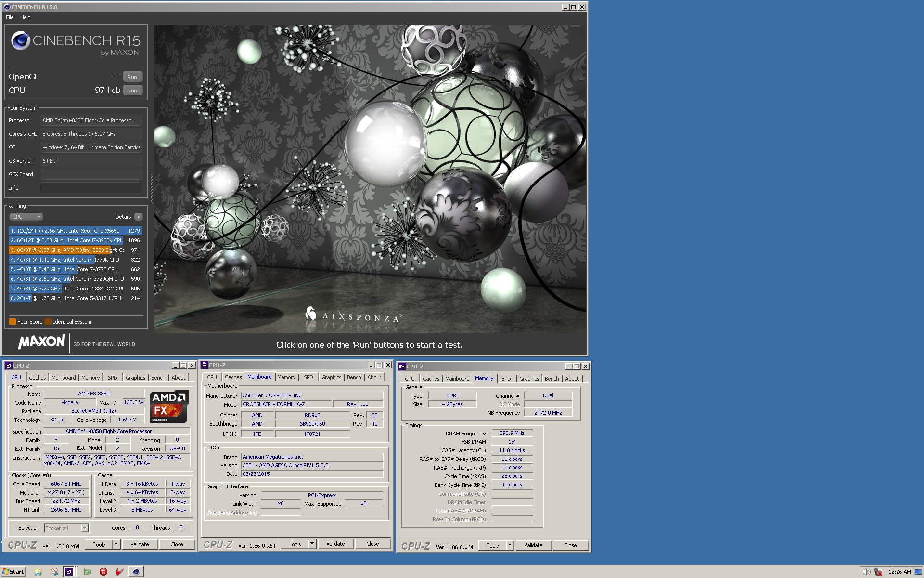
Task: Activate the CPU-Z taskbar button
Action: click(x=69, y=572)
